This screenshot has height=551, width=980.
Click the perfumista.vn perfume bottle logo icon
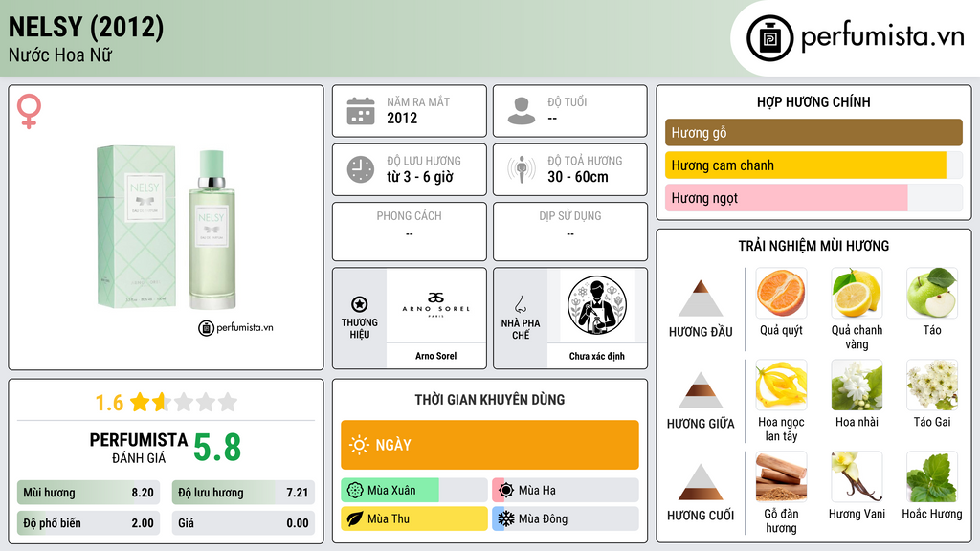point(769,38)
